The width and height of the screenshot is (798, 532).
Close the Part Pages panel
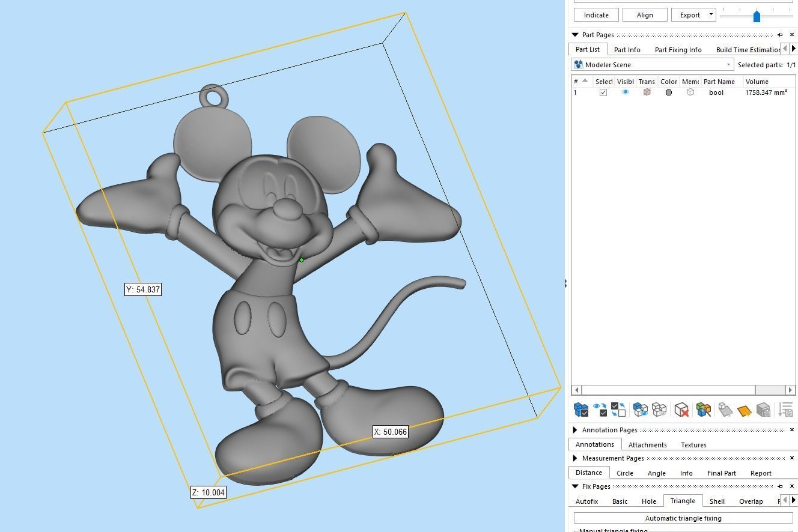pos(792,35)
